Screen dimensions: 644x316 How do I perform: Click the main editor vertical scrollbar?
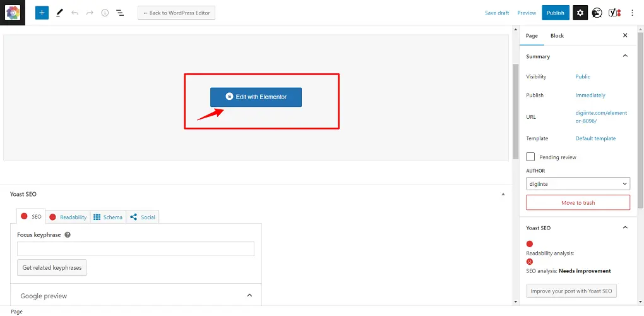516,111
